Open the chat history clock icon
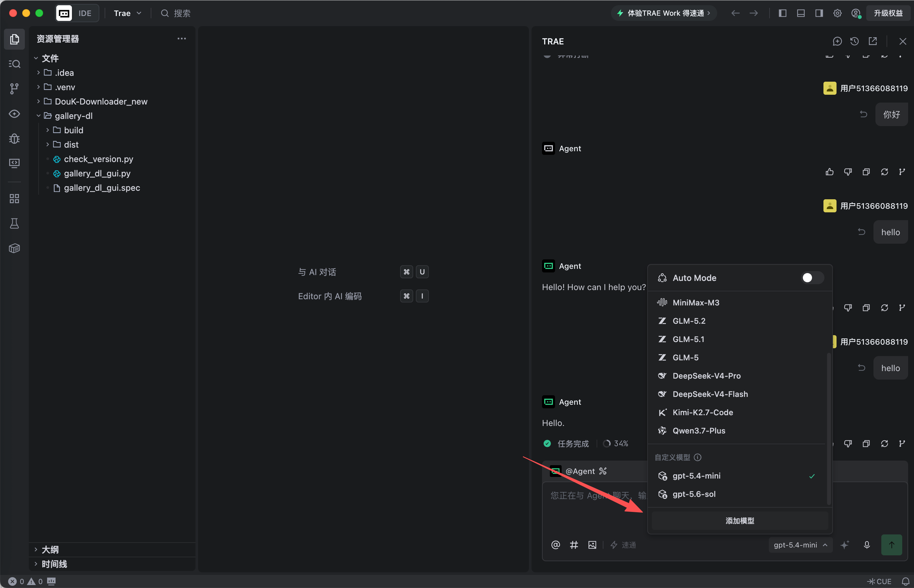Screen dimensions: 914x588 [855, 41]
